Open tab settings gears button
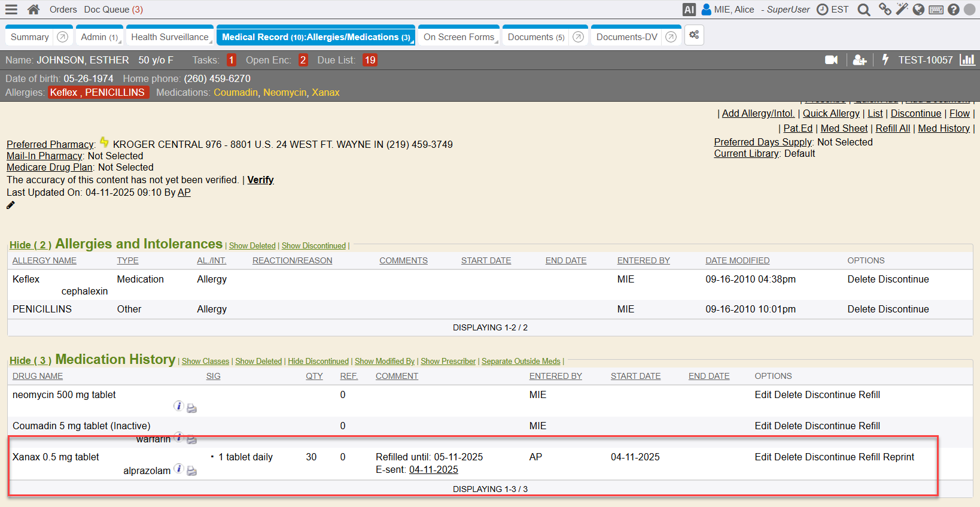Viewport: 980px width, 507px height. click(x=694, y=35)
